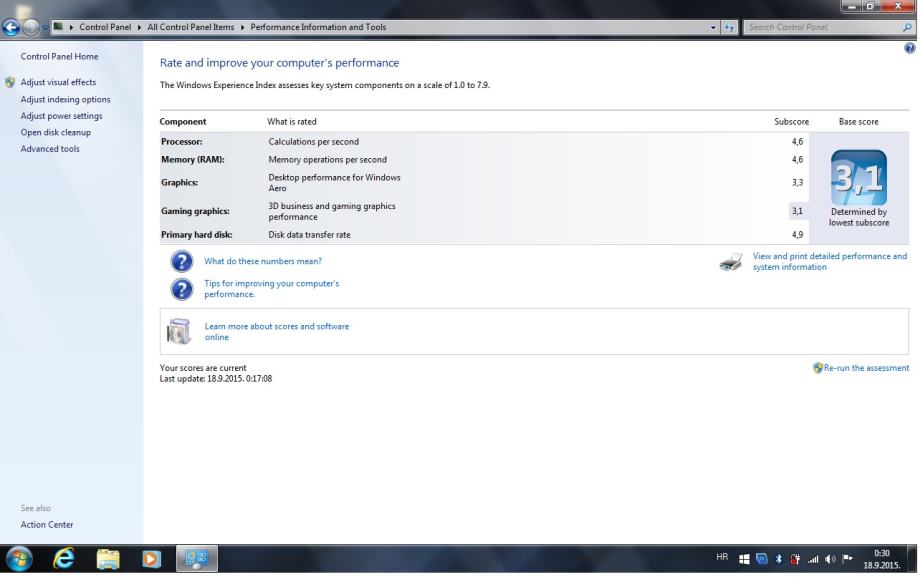This screenshot has height=577, width=920.
Task: Click the Bluetooth tray icon
Action: click(779, 559)
